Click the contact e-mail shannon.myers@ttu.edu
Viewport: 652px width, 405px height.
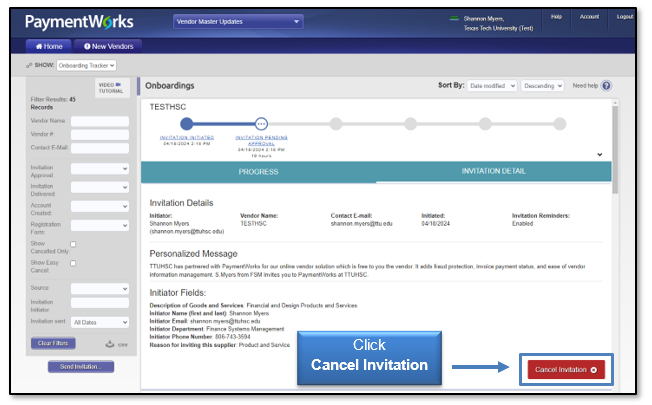click(361, 224)
